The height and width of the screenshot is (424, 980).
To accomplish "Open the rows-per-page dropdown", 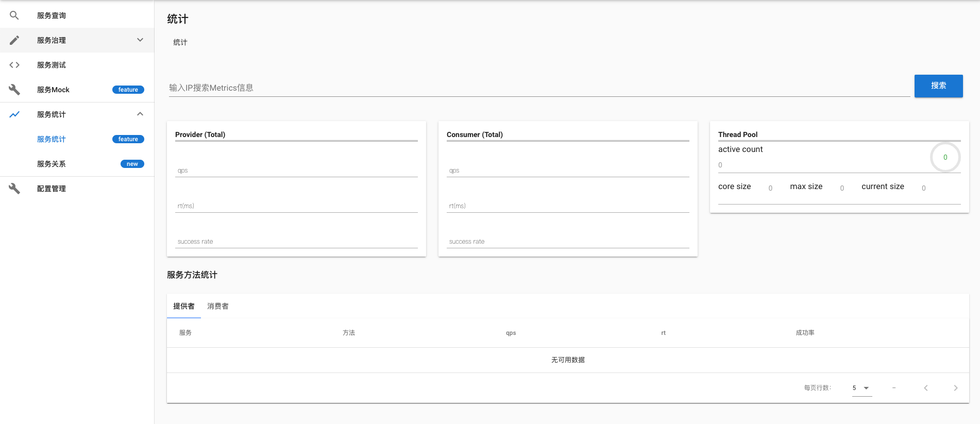I will tap(861, 388).
